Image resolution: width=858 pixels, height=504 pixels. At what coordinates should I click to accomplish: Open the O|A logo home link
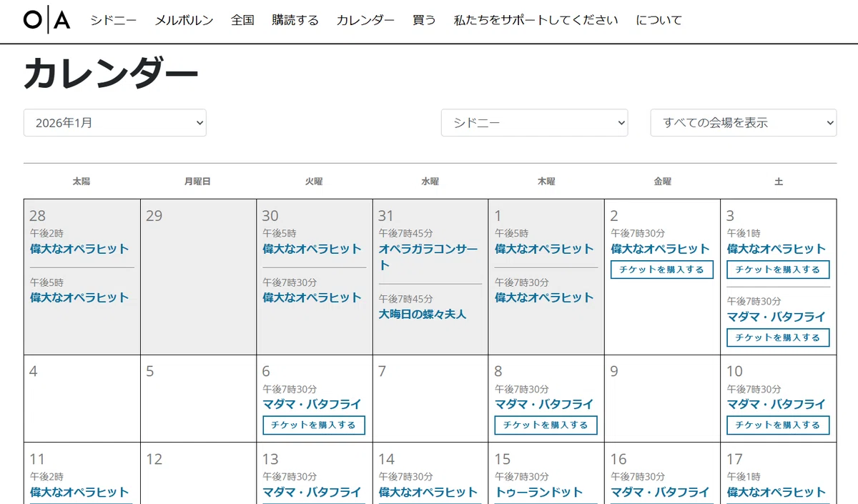point(46,20)
